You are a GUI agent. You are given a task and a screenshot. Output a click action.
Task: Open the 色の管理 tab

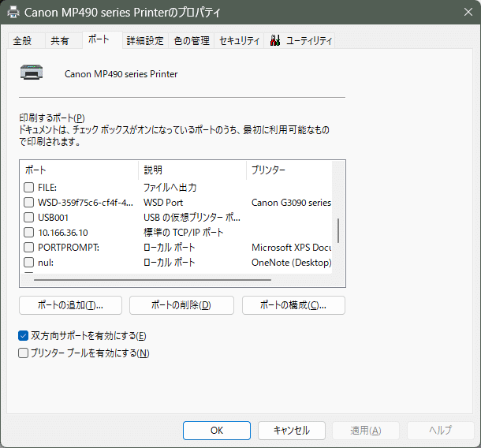tap(192, 40)
